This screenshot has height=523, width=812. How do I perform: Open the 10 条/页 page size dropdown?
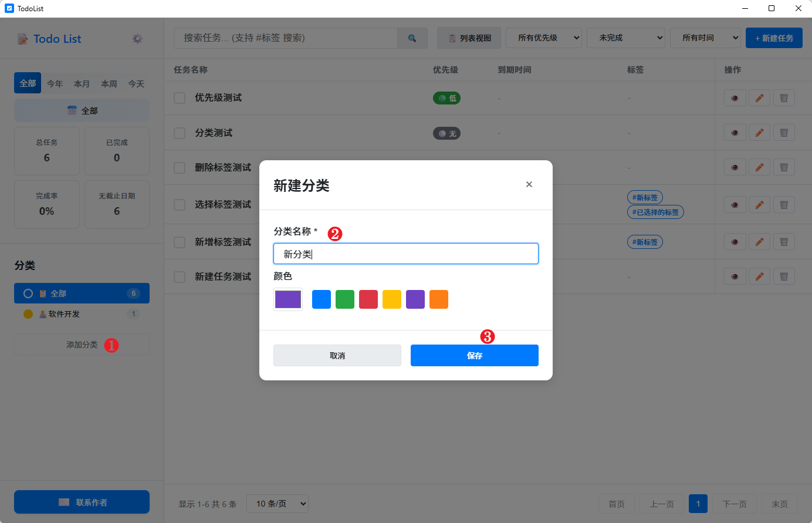click(278, 504)
